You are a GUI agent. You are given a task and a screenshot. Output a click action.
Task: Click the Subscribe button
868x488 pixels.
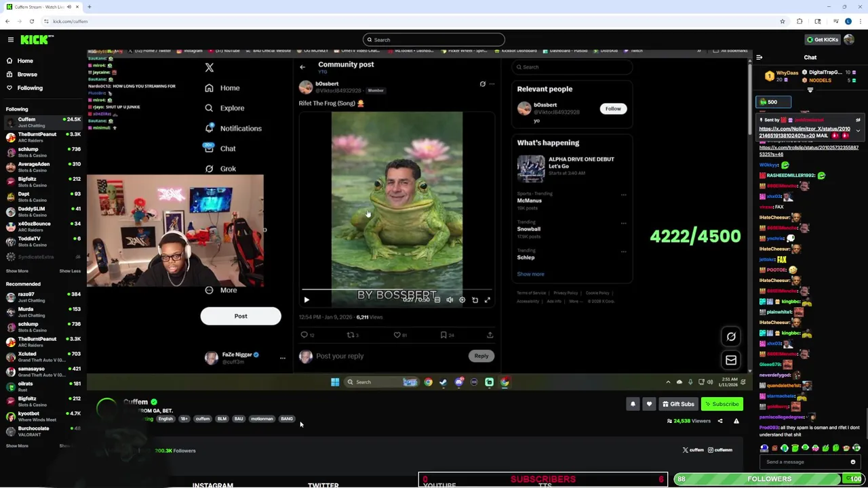point(722,405)
